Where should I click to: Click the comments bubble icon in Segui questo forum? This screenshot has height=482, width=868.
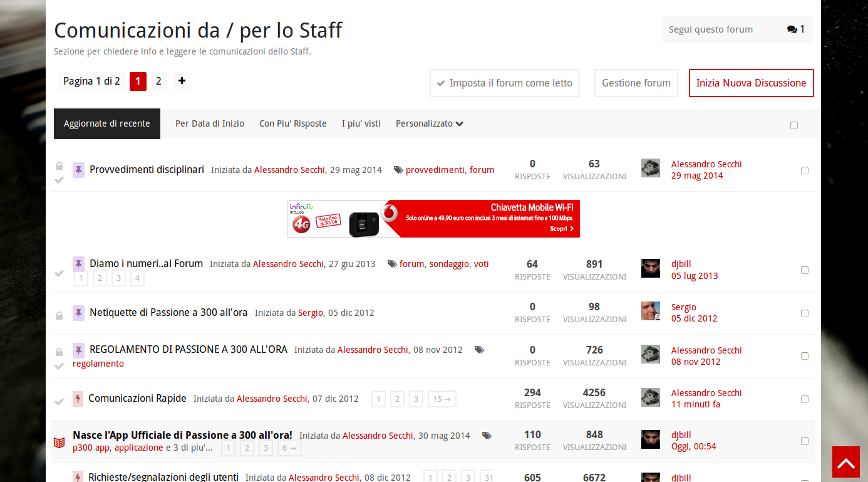(792, 29)
